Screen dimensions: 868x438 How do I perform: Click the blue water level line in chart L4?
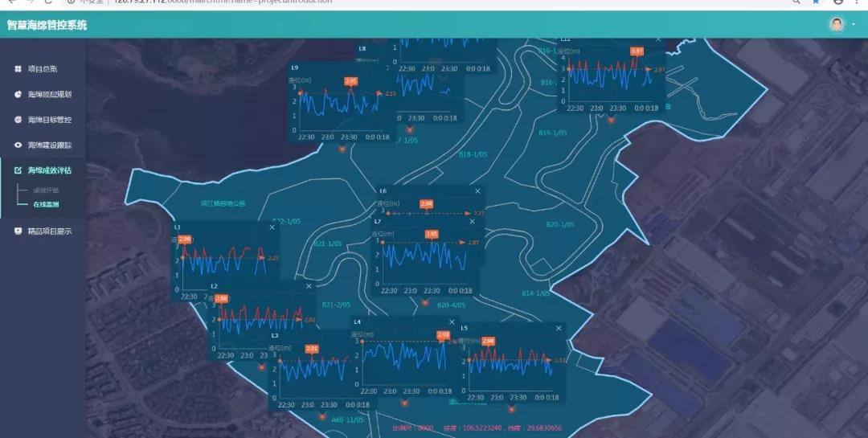click(403, 357)
